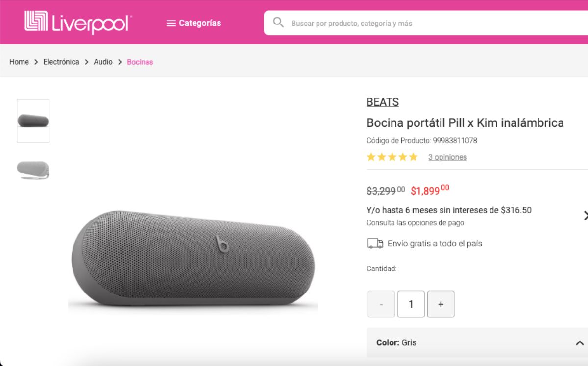Decrease quantity with the minus button
Viewport: 588px width, 366px height.
(381, 304)
